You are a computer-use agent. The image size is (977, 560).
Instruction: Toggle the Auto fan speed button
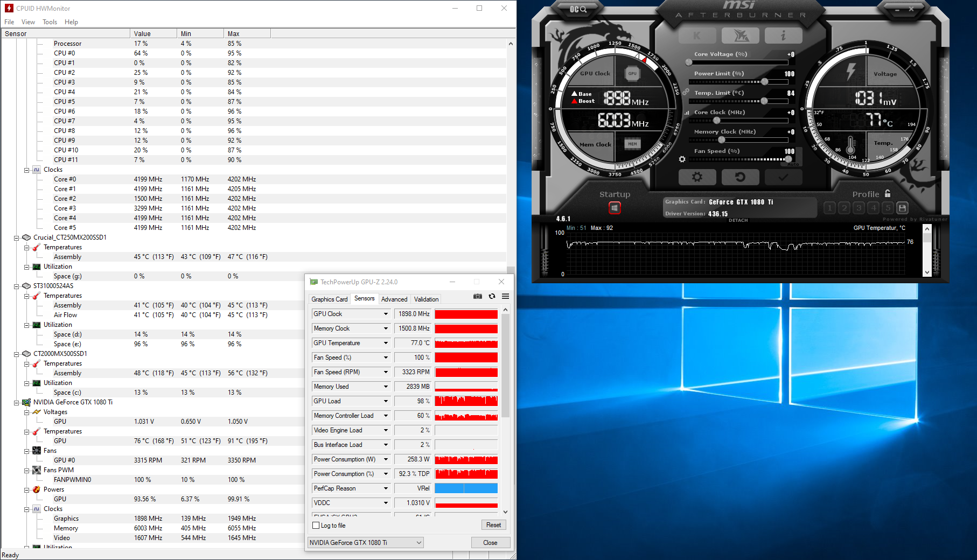(794, 165)
